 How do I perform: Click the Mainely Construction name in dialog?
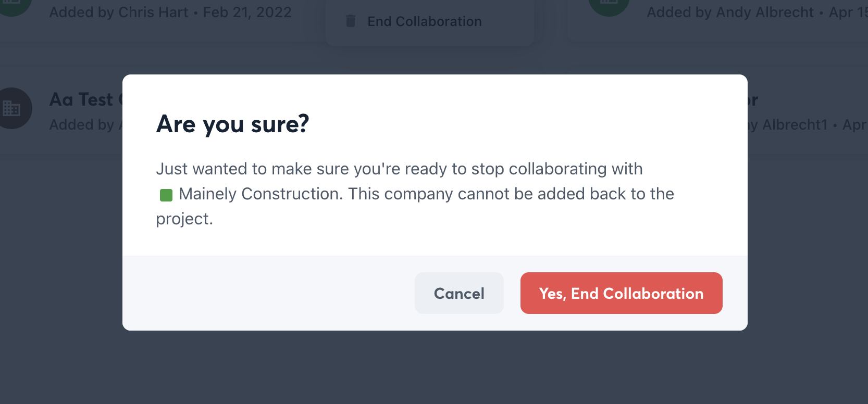[x=259, y=194]
